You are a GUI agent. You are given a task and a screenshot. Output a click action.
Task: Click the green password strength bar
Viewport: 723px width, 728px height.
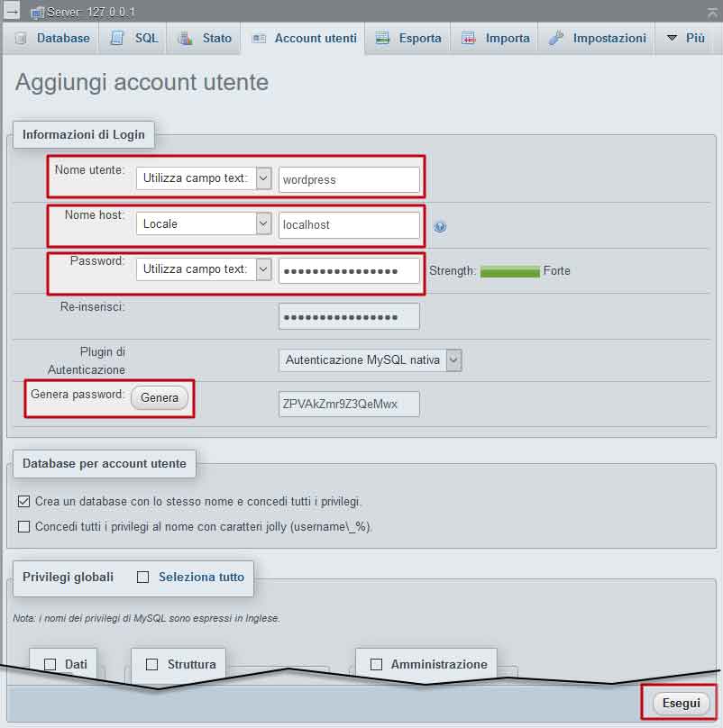[x=509, y=271]
